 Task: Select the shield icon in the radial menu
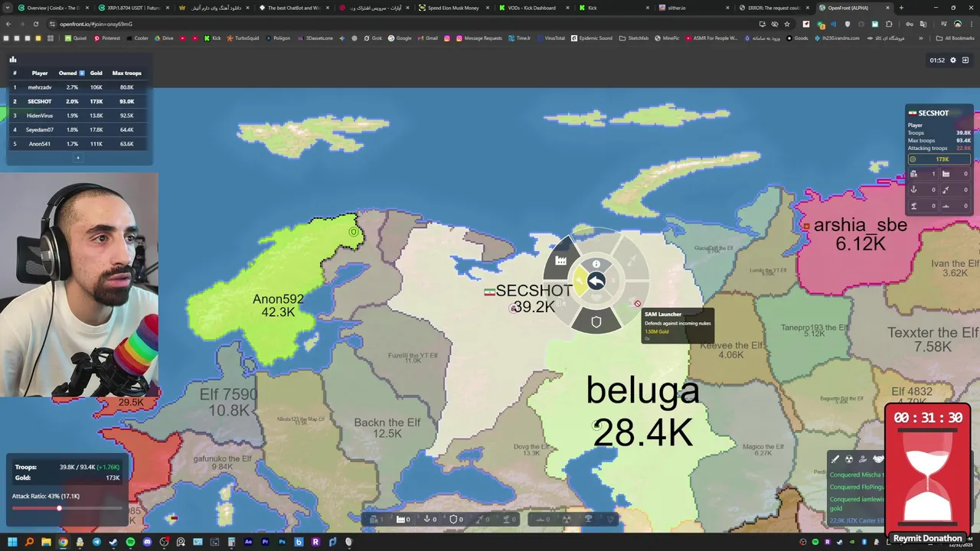click(596, 322)
